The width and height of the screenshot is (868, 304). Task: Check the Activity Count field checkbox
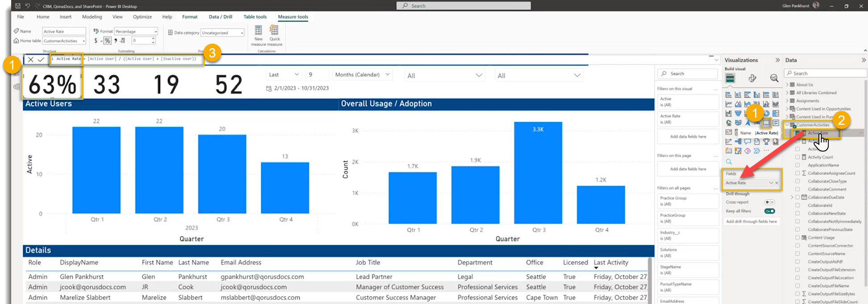797,157
